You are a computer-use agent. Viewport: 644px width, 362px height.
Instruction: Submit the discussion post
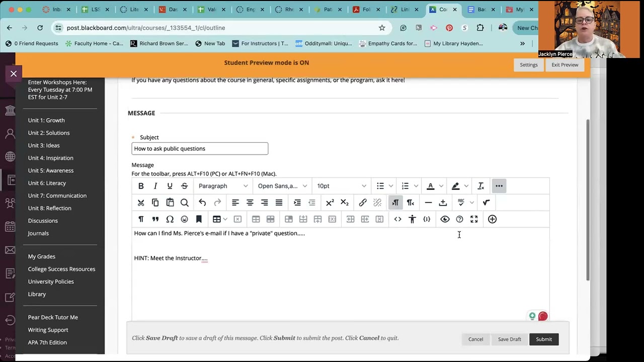(544, 339)
